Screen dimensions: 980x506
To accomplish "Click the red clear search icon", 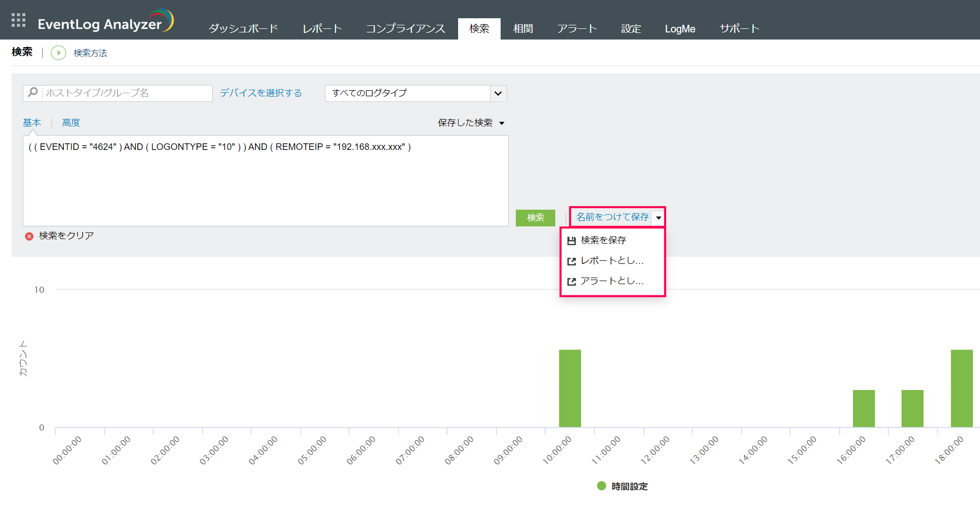I will (x=29, y=236).
